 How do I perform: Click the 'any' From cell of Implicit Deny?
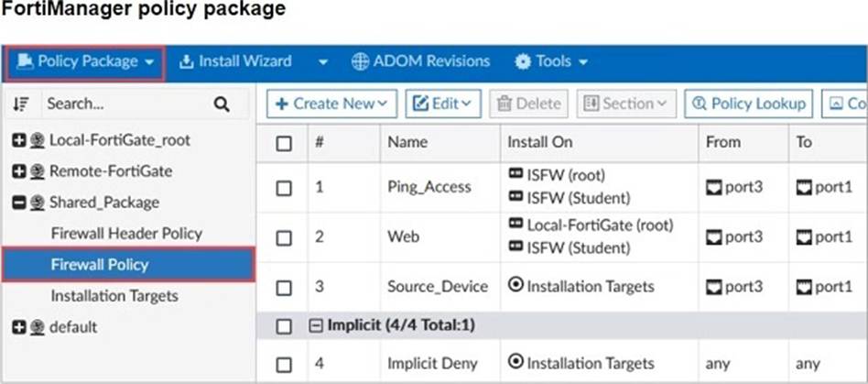click(x=718, y=365)
